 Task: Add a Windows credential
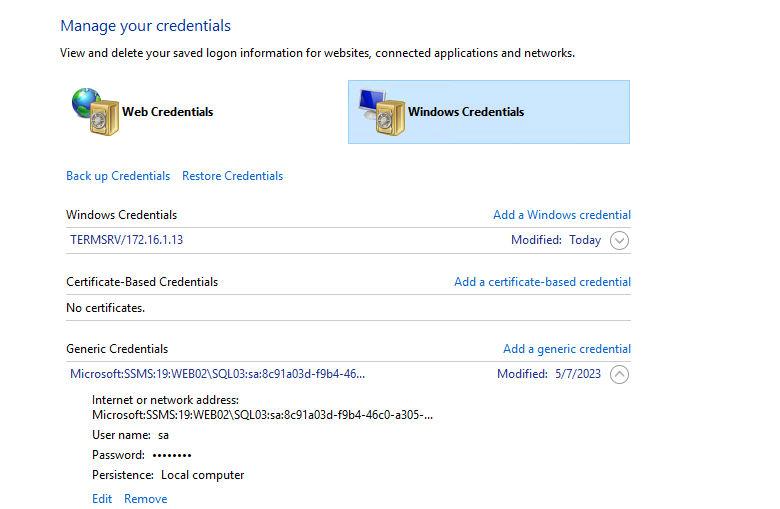tap(562, 215)
